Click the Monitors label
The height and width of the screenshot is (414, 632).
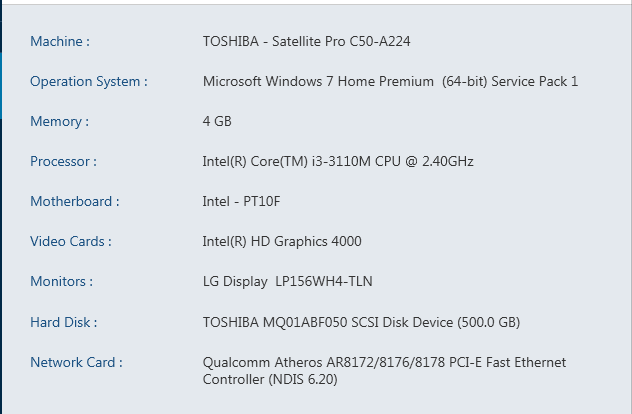pos(62,281)
